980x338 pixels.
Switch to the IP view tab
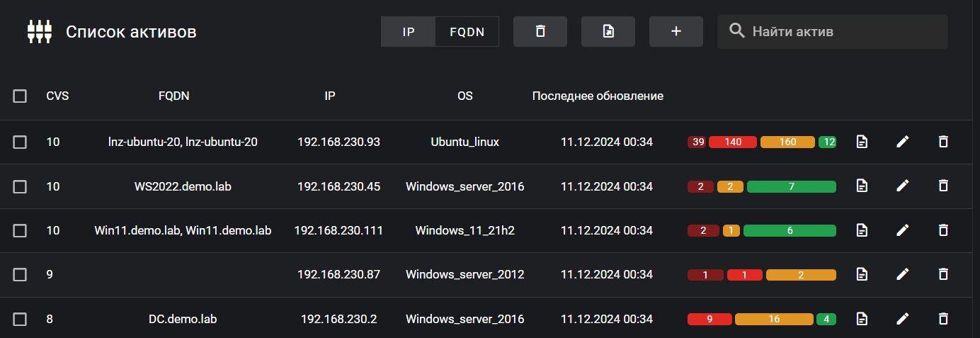408,32
